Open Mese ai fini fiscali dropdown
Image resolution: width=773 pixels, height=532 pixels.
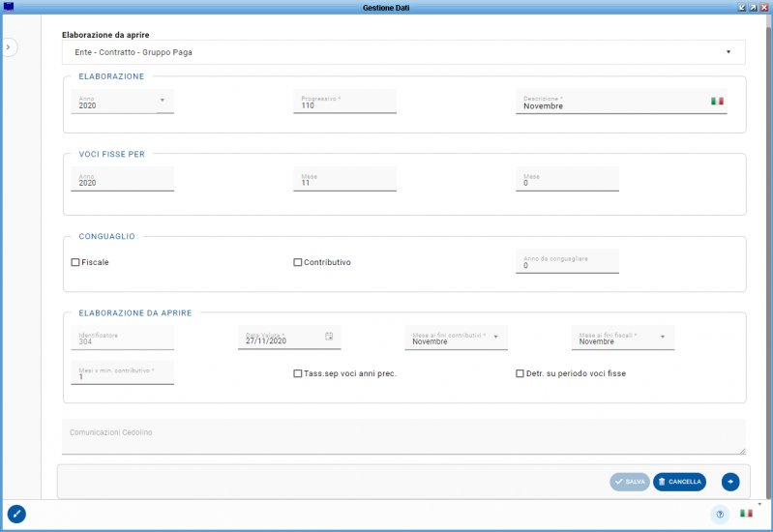(663, 337)
